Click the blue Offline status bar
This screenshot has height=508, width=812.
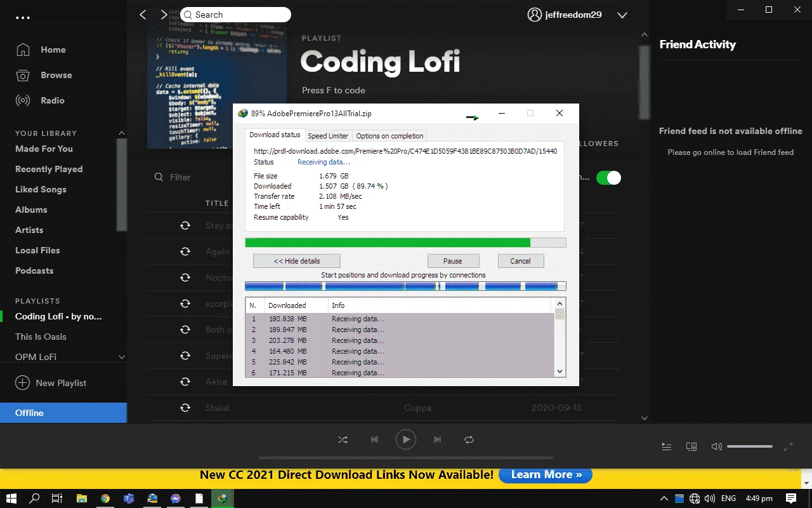click(63, 413)
